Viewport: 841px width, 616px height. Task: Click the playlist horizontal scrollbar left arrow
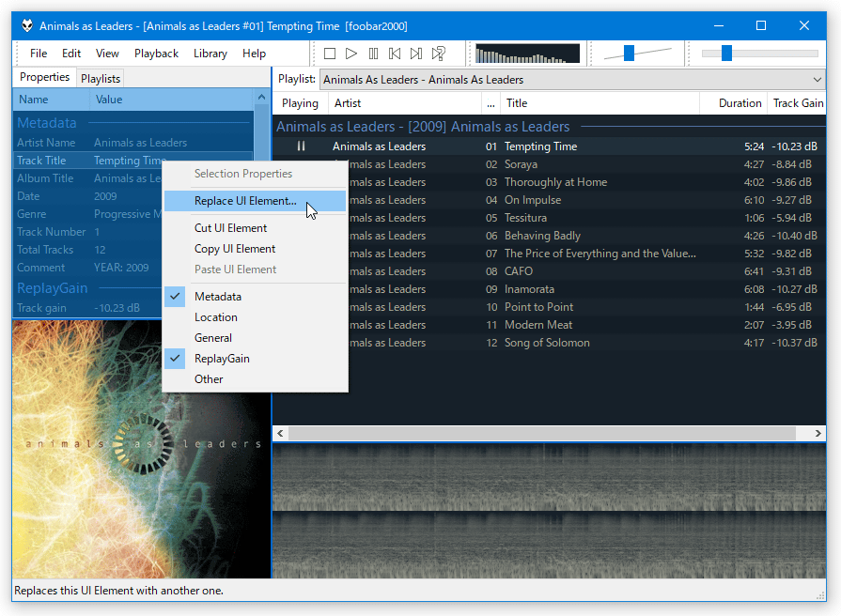pyautogui.click(x=280, y=433)
